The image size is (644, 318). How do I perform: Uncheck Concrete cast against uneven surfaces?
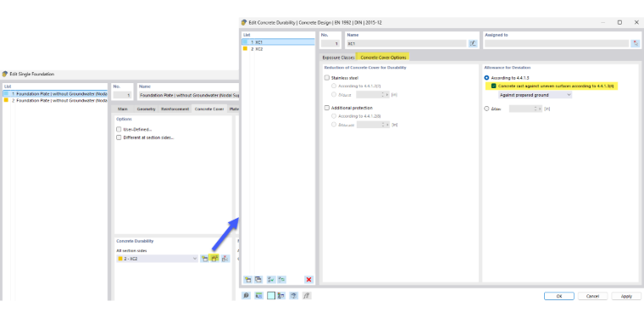(494, 86)
